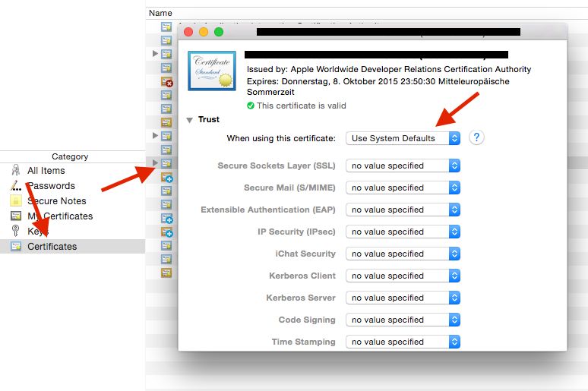Click the Category panel header
Screen dimensions: 588x391
[70, 156]
